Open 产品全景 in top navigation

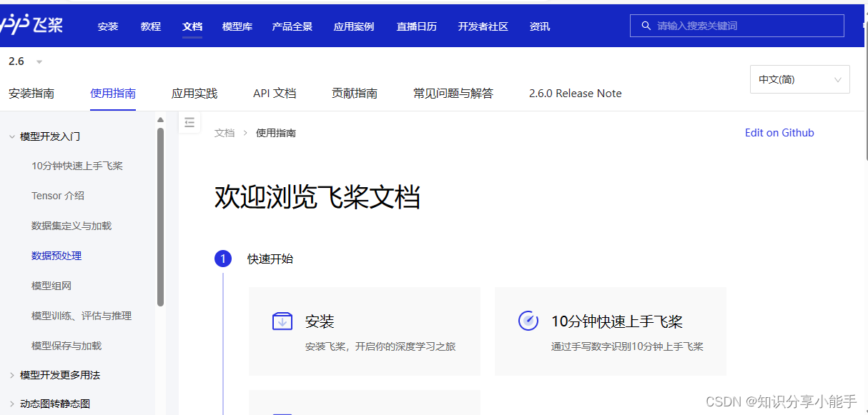click(292, 26)
